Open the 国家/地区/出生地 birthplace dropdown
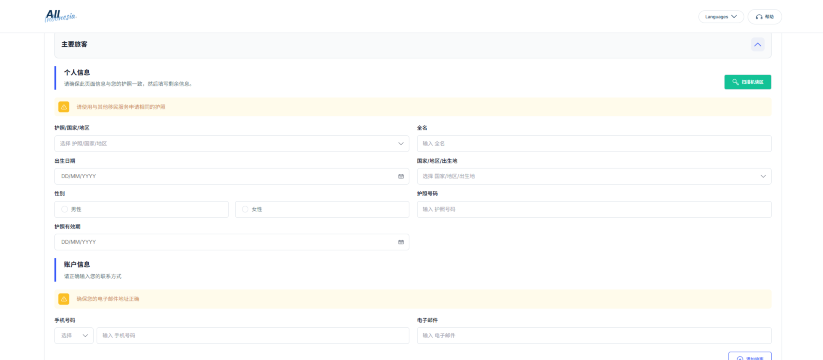This screenshot has width=823, height=360. click(x=594, y=176)
